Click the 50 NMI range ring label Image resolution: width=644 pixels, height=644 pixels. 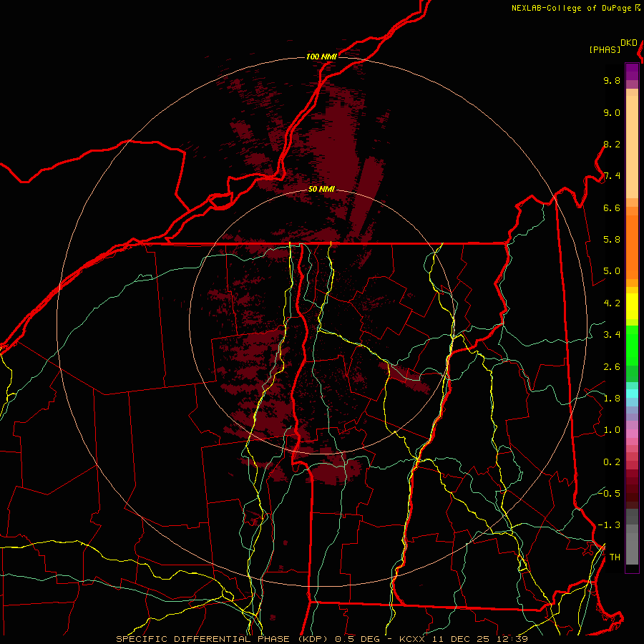[x=321, y=190]
